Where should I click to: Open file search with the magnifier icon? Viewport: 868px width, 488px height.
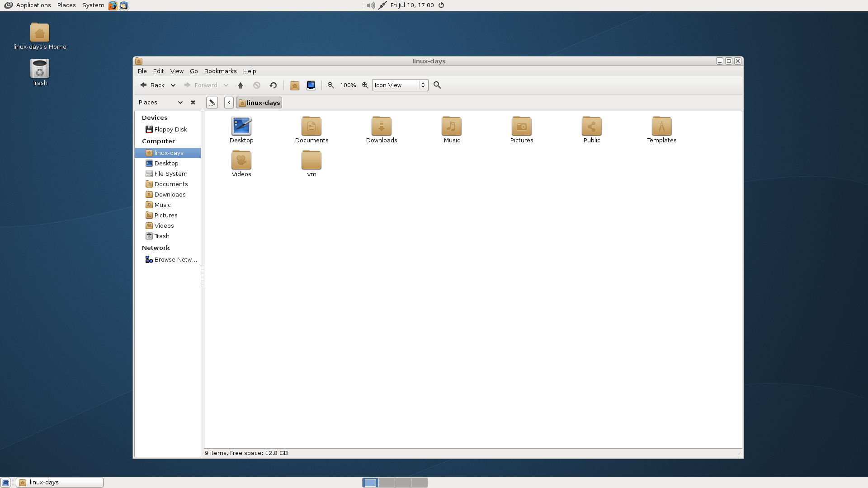pos(437,85)
